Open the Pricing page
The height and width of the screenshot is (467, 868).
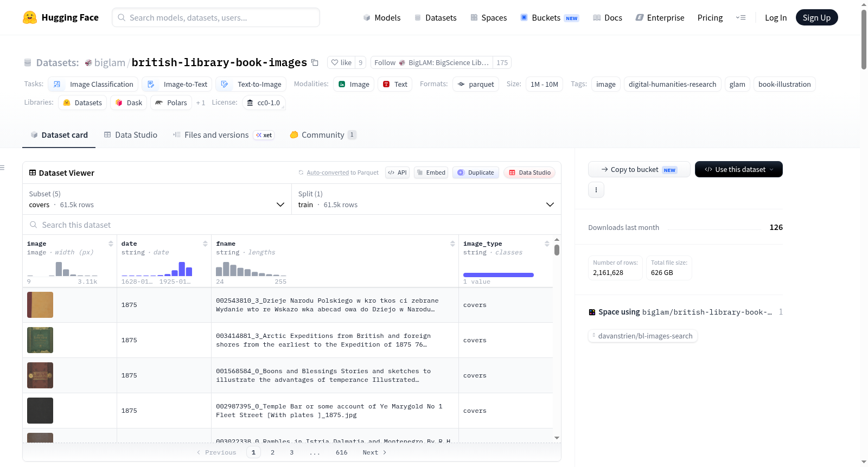[710, 18]
